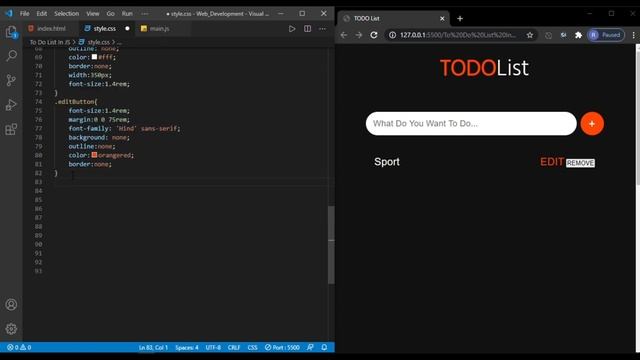The width and height of the screenshot is (640, 360).
Task: Click the Chrome address bar URL
Action: (x=457, y=35)
